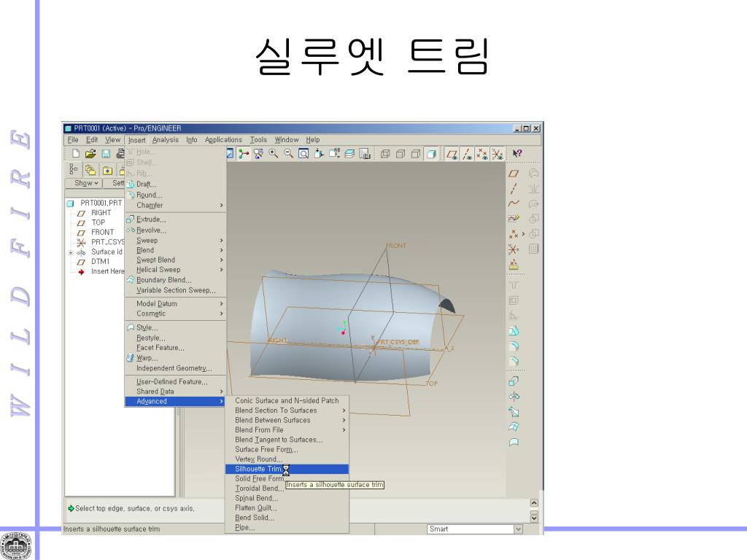Choose Silhouette Trim from Advanced submenu
The height and width of the screenshot is (560, 747).
[287, 469]
